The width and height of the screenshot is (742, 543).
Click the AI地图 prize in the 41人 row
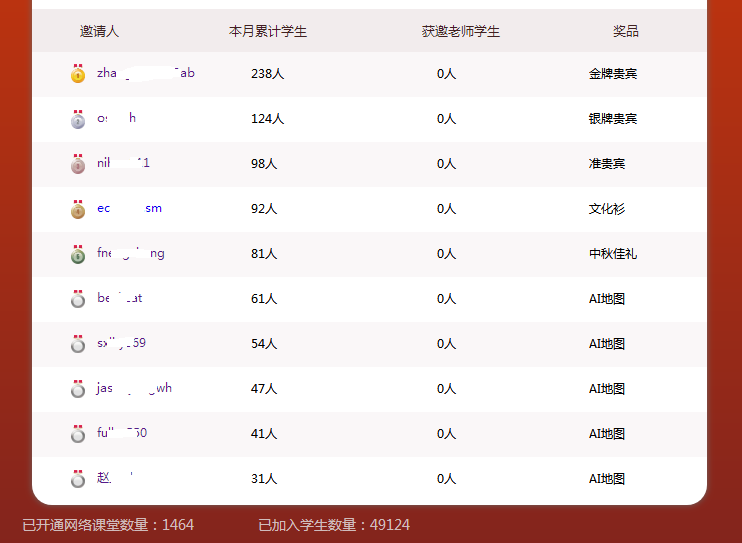(607, 434)
